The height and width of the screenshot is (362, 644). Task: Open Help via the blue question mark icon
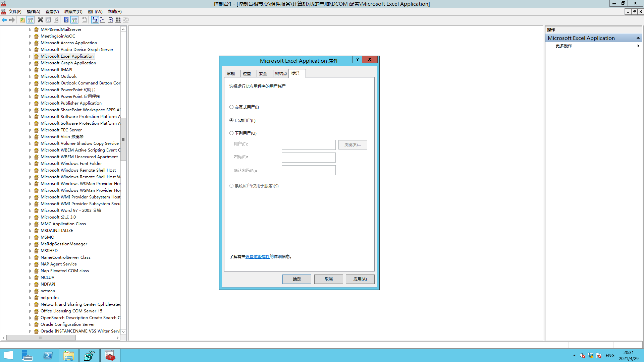click(66, 20)
